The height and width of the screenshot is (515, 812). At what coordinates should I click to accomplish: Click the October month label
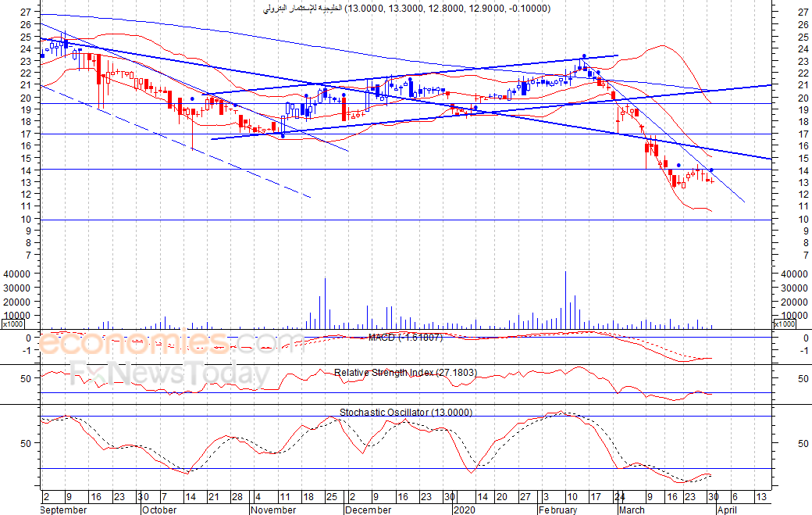point(159,510)
